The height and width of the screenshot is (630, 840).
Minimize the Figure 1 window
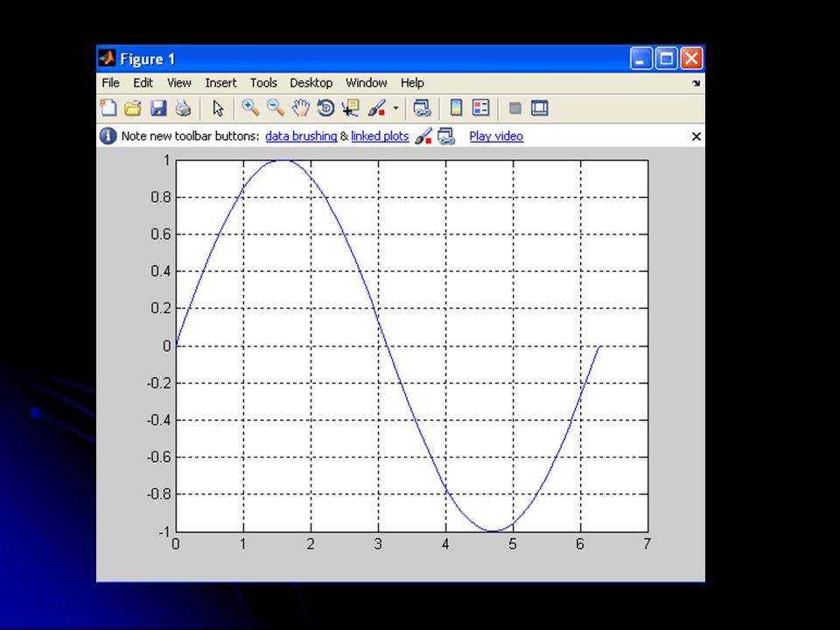tap(641, 59)
